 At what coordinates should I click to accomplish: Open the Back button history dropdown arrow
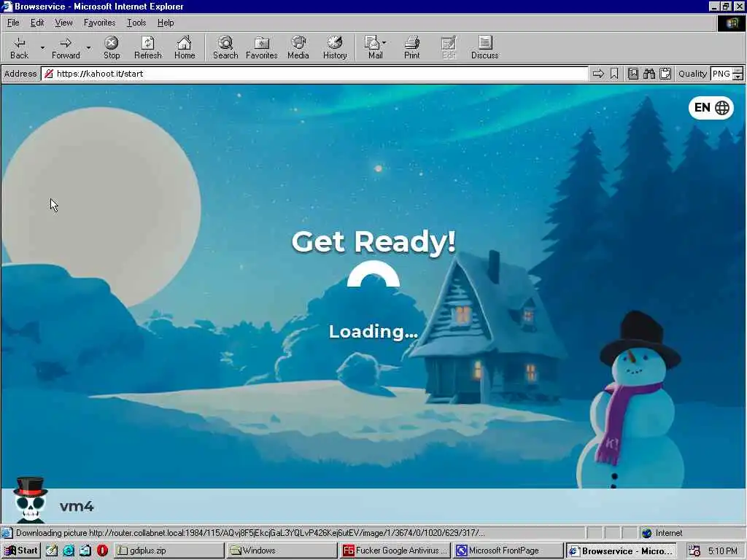42,47
